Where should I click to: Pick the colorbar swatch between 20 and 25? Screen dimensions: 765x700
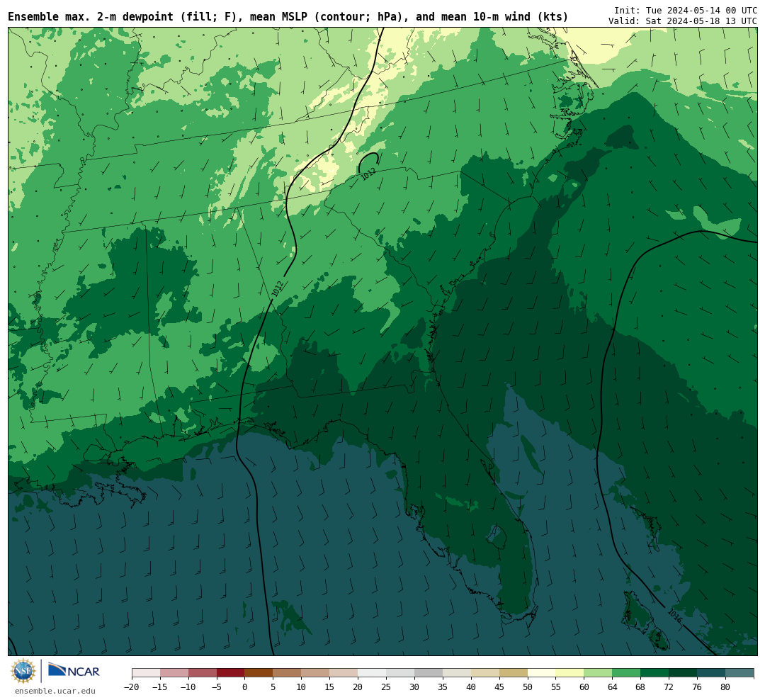pyautogui.click(x=373, y=673)
